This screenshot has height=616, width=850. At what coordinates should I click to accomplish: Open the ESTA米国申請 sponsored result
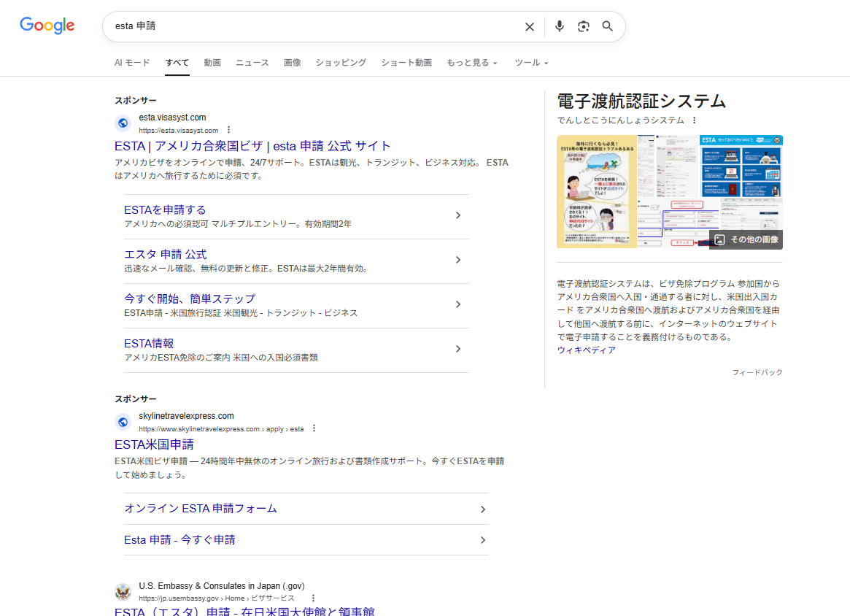(x=154, y=444)
